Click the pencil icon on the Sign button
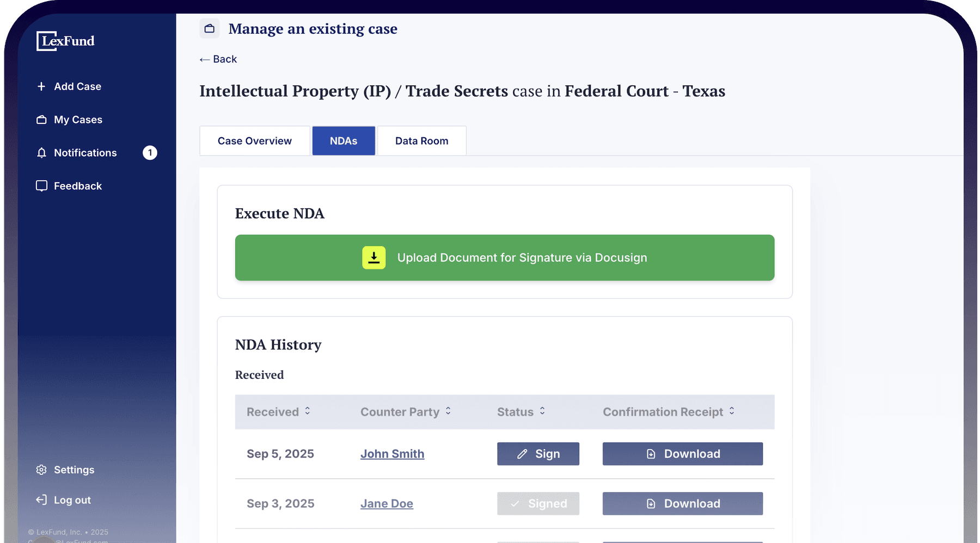Viewport: 980px width, 543px height. point(522,453)
